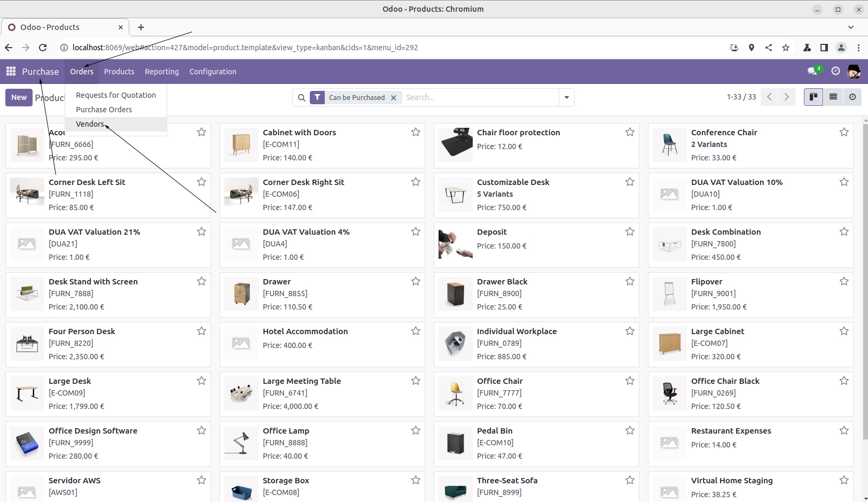Open the activities clock icon in navbar

pyautogui.click(x=835, y=71)
